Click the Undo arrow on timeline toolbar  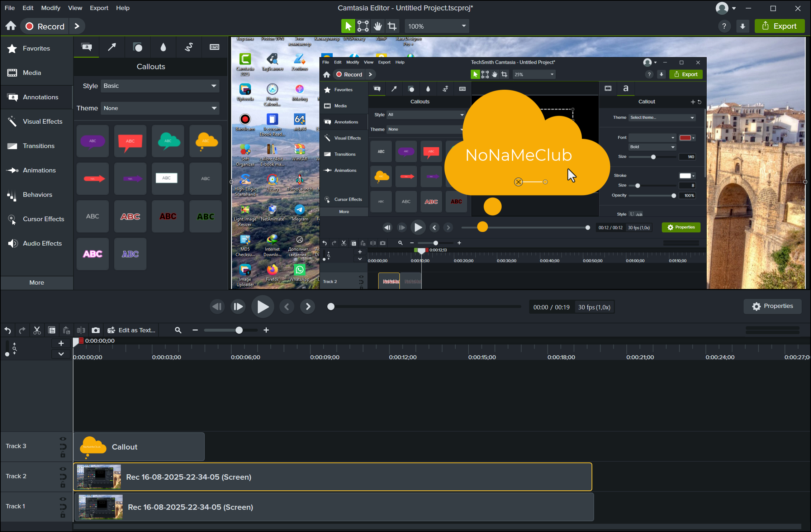coord(8,330)
